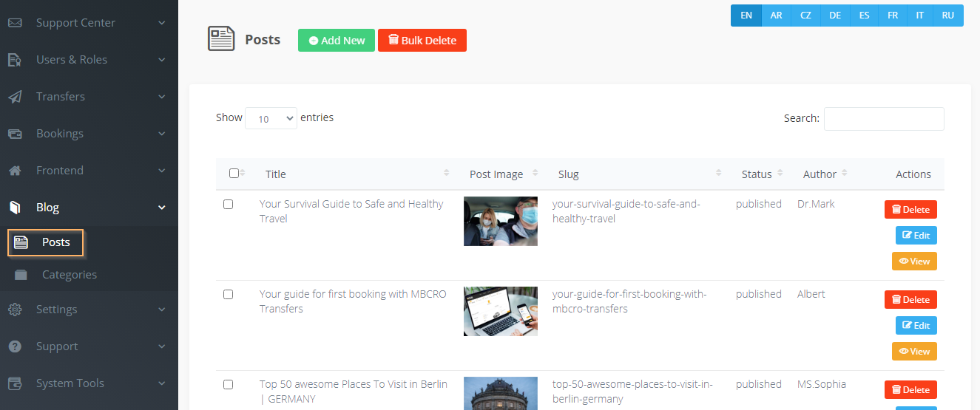The height and width of the screenshot is (410, 980).
Task: Select checkbox for MBCRO Transfers booking post
Action: 228,295
